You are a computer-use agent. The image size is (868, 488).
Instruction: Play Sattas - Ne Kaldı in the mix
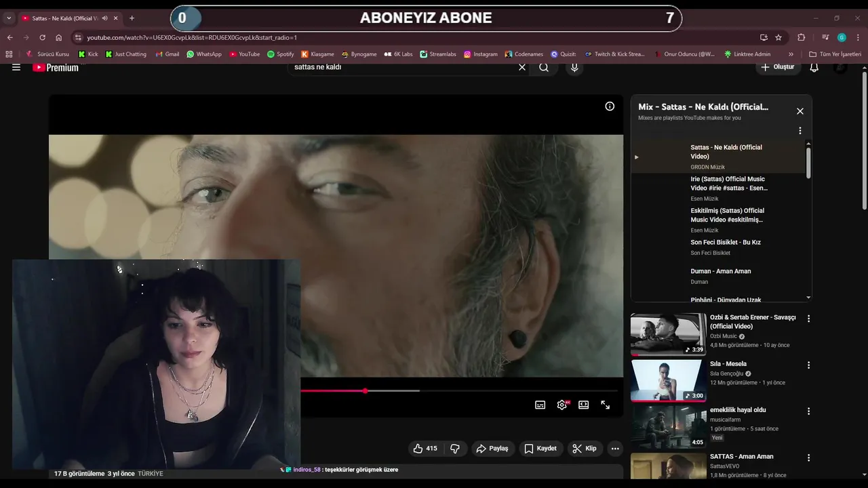coord(719,157)
